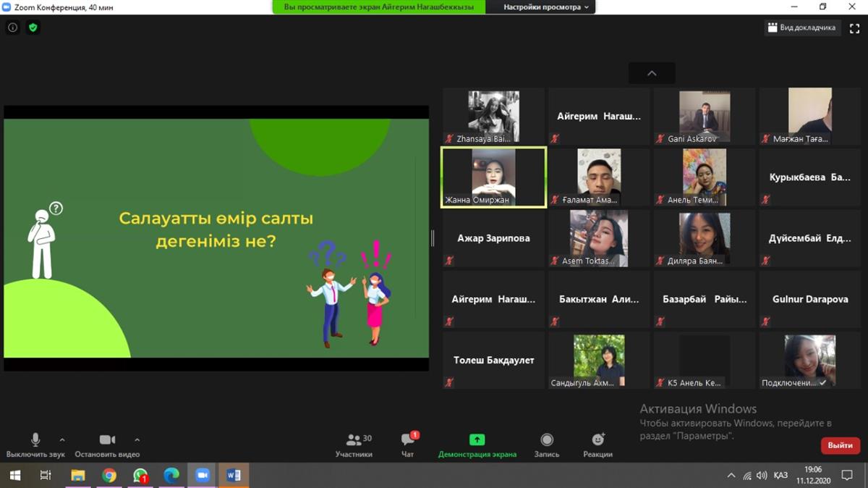Screen dimensions: 868x488
Task: Toggle Вид докладчика speaker view
Action: [802, 28]
